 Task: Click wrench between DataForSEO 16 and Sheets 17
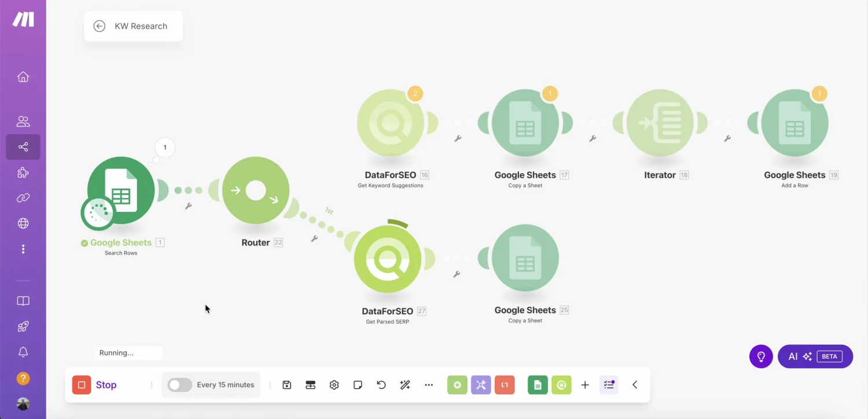(458, 138)
